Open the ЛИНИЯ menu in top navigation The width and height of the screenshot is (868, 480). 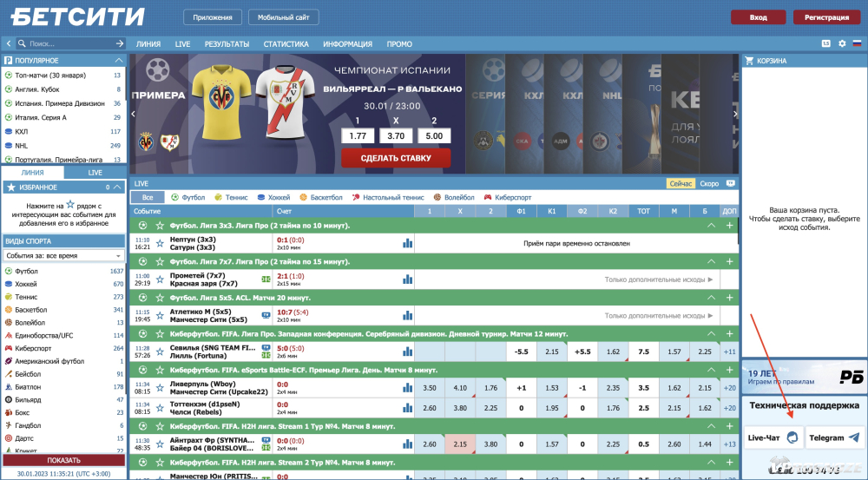[148, 43]
